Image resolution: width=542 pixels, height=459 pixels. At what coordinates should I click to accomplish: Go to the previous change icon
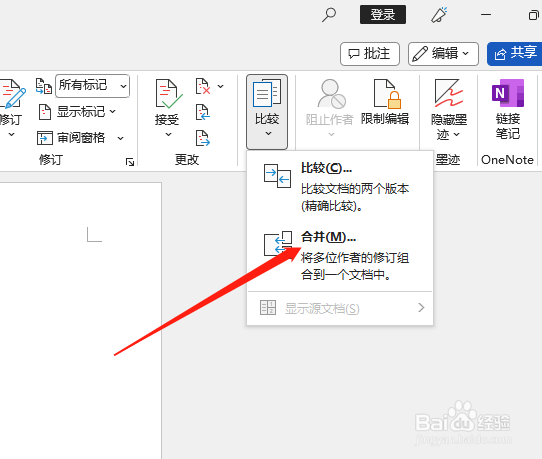203,112
